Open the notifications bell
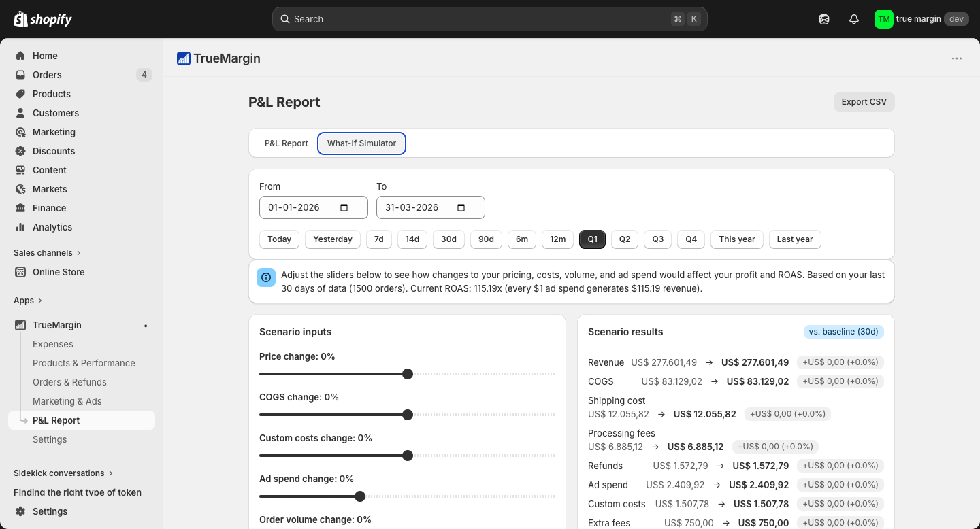This screenshot has width=980, height=529. tap(854, 19)
